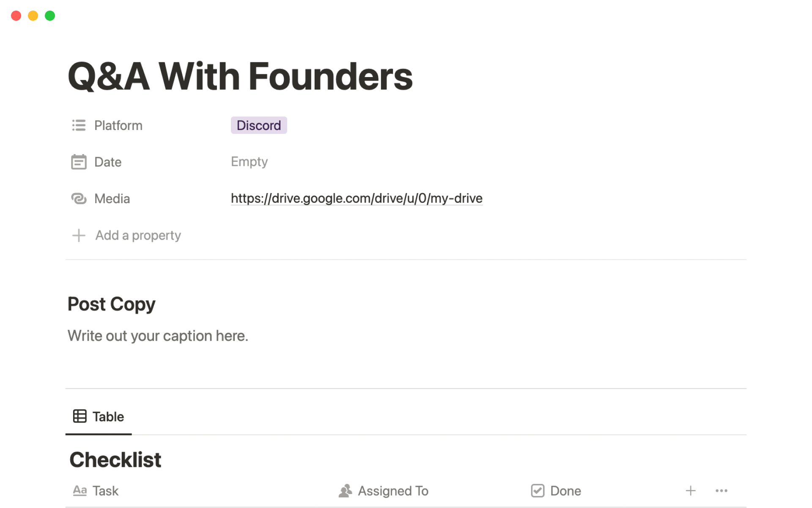
Task: Open the Google Drive media link
Action: (356, 198)
